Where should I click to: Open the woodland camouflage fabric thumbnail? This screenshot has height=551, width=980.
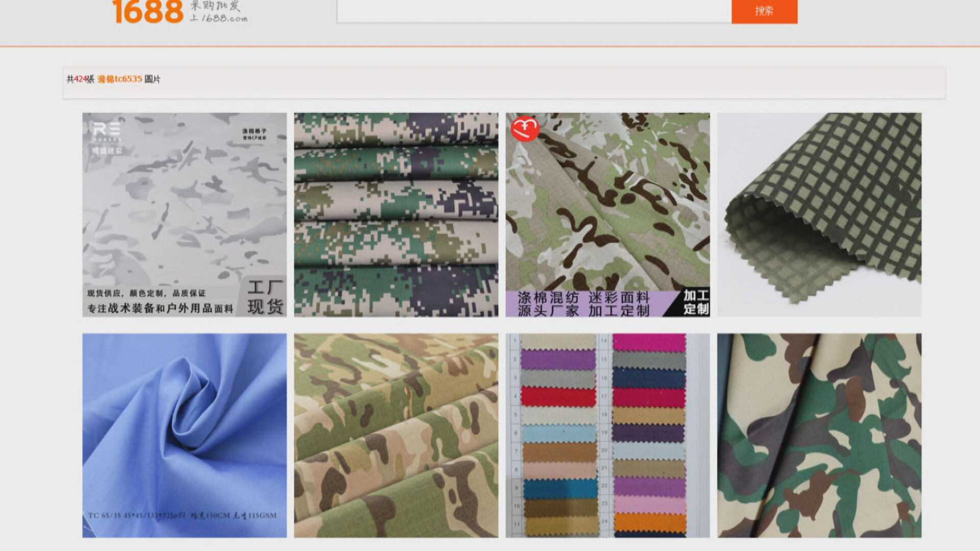coord(819,435)
